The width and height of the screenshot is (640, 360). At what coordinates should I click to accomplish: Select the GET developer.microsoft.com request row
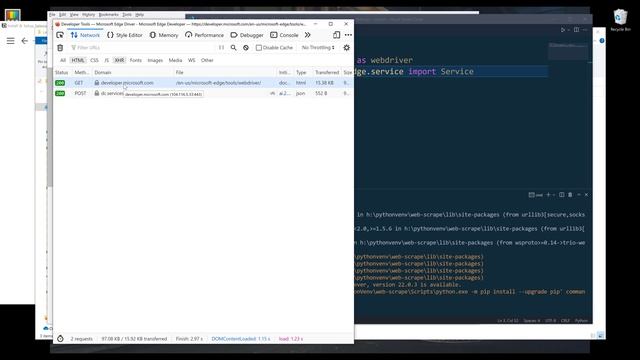(x=203, y=83)
